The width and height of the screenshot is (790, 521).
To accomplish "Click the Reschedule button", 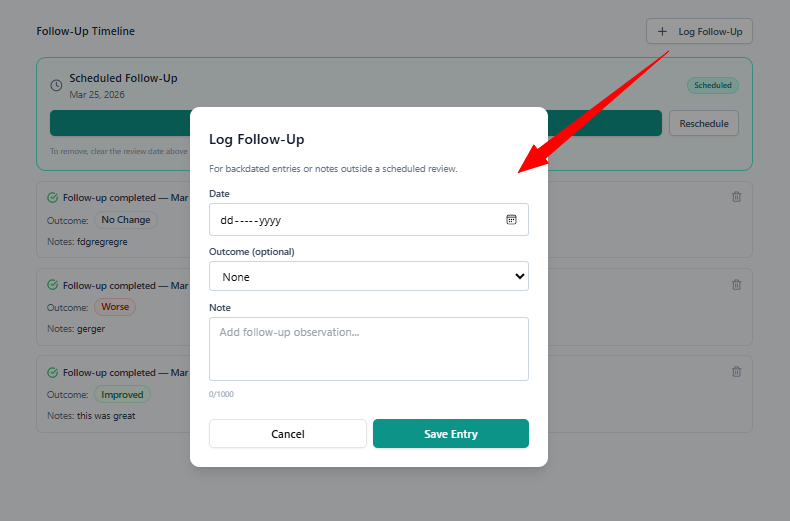I will pyautogui.click(x=704, y=124).
